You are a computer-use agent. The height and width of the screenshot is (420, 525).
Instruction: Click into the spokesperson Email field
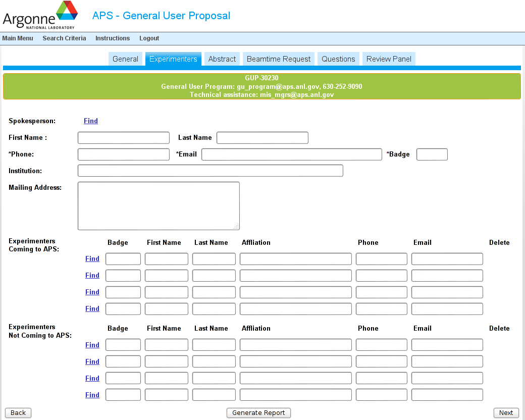pyautogui.click(x=291, y=154)
